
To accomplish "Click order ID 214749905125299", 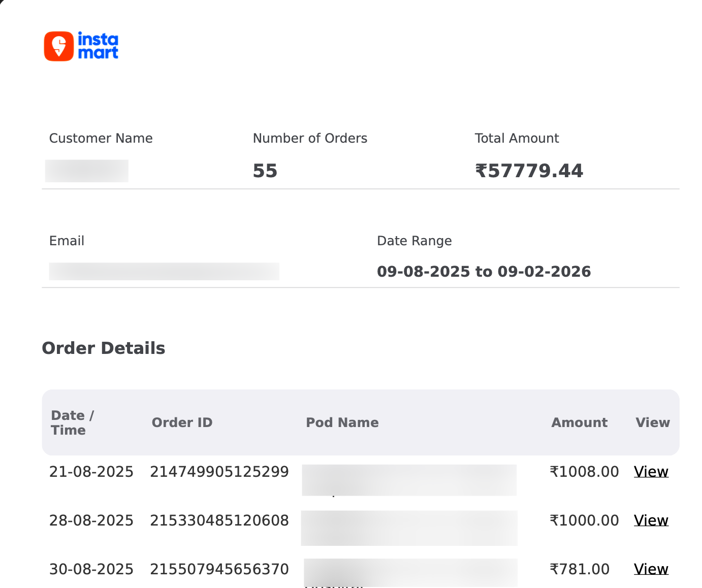I will (x=219, y=472).
